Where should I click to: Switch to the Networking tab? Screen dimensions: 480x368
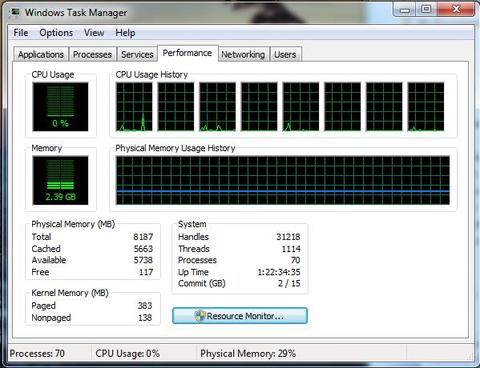(x=243, y=54)
